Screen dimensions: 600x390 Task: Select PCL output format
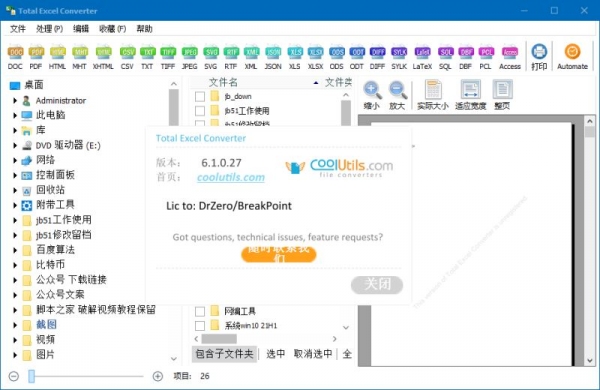tap(486, 57)
